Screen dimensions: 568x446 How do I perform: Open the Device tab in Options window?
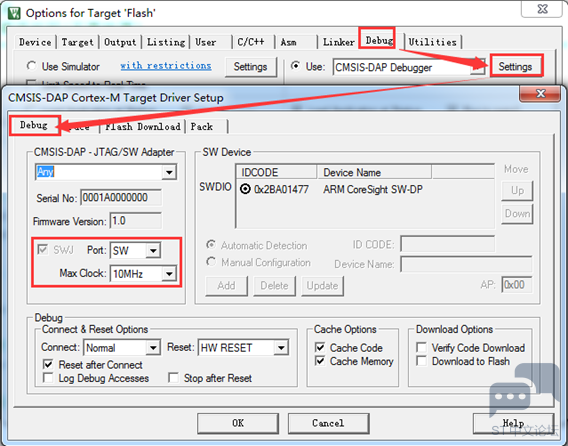(x=35, y=42)
